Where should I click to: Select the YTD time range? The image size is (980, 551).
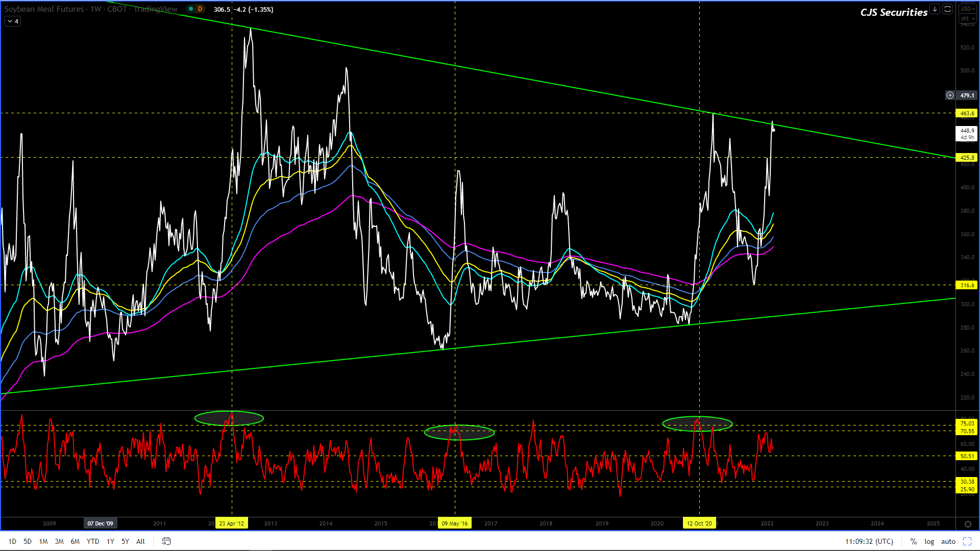93,541
